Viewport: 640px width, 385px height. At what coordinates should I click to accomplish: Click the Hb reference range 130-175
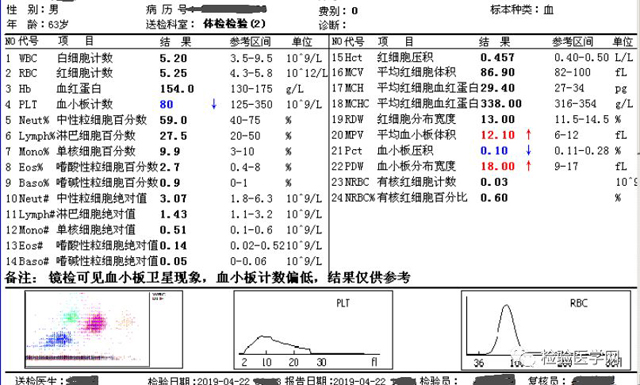[x=251, y=89]
